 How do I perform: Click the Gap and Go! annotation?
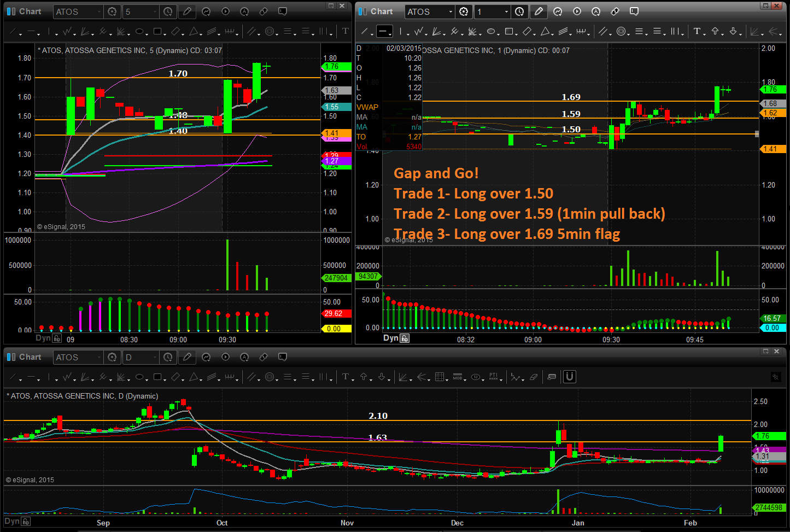tap(436, 173)
